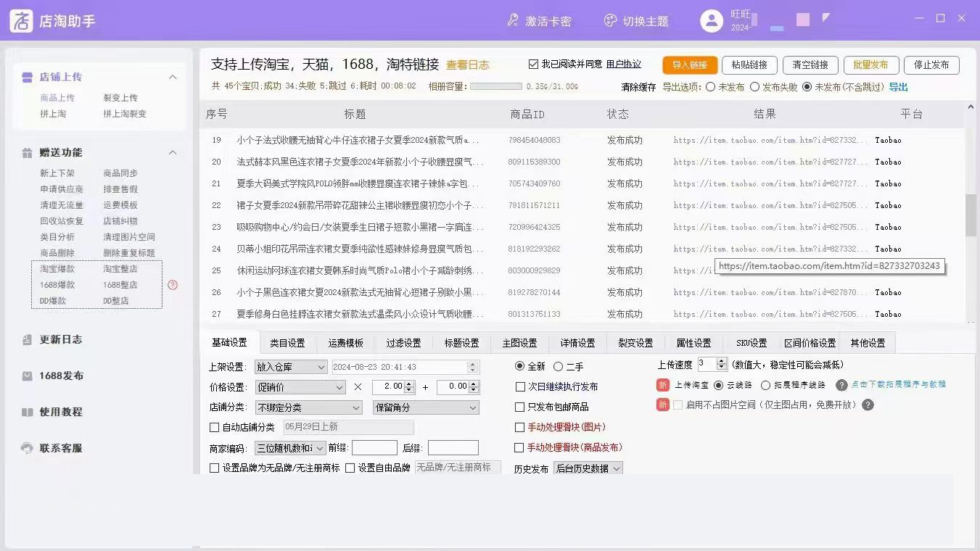Select 未发布(不含跳过) radio option
The image size is (980, 551).
tap(807, 87)
